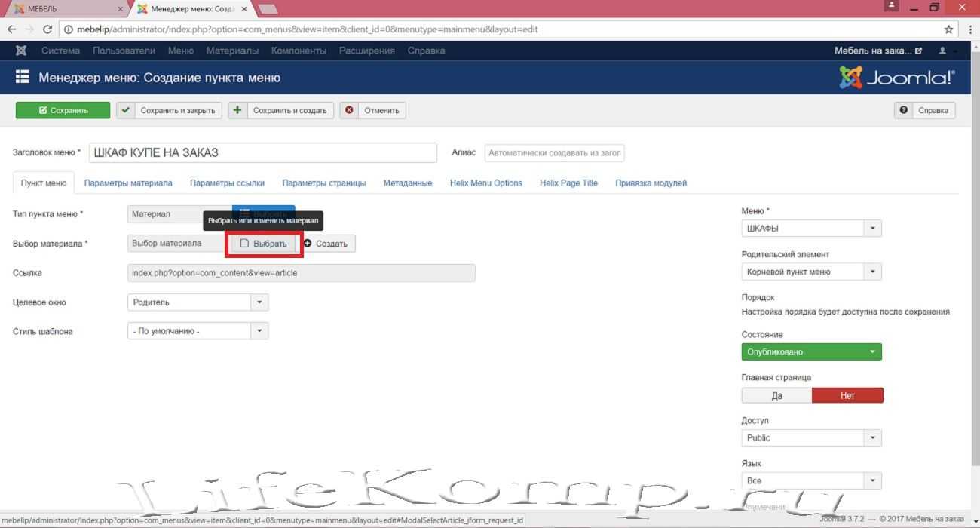Screen dimensions: 980x528
Task: Click the browser reload icon
Action: pos(47,29)
